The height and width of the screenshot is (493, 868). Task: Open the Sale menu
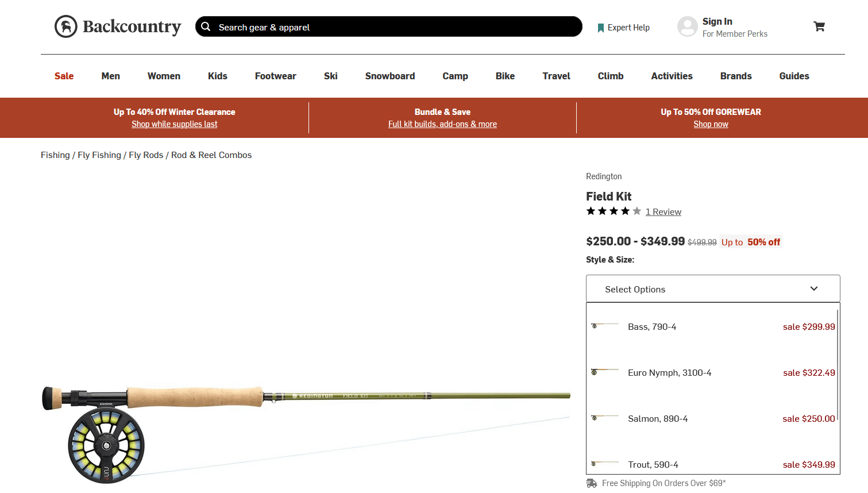pyautogui.click(x=64, y=76)
